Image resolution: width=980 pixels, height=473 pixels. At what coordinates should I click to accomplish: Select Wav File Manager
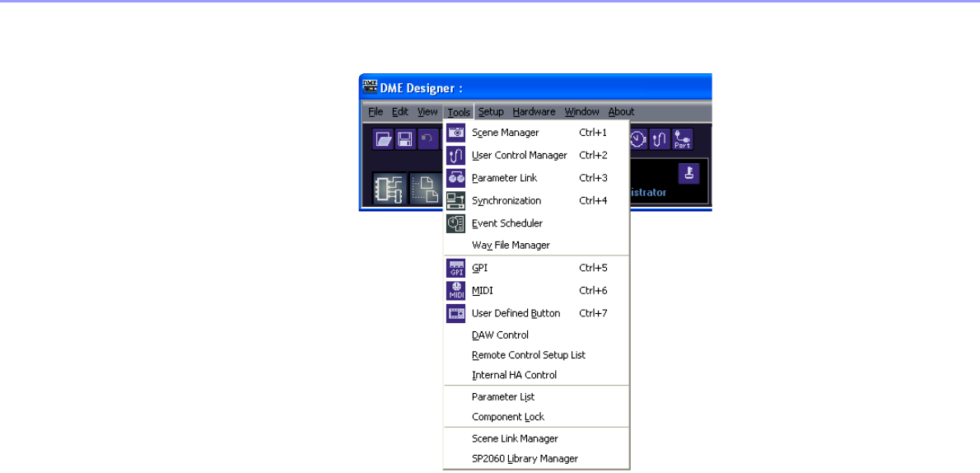[x=536, y=246]
